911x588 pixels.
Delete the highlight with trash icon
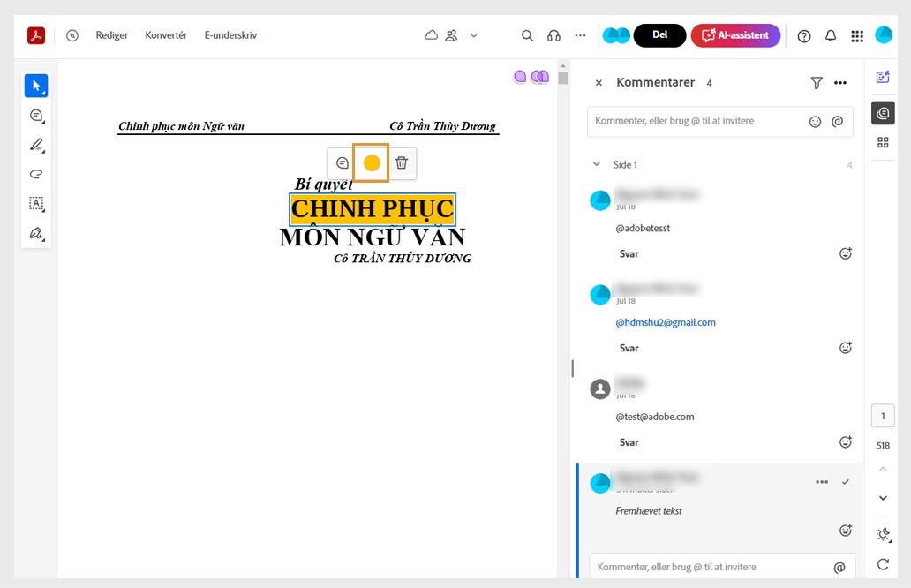(x=402, y=163)
